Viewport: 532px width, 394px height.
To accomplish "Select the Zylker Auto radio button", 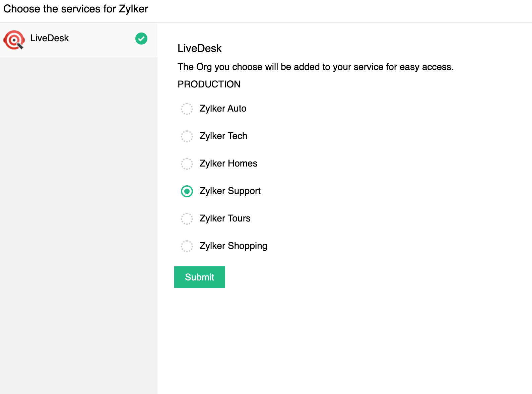I will [x=187, y=109].
